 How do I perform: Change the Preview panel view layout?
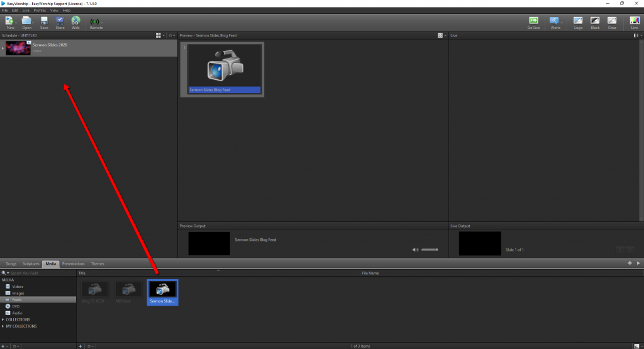click(440, 36)
